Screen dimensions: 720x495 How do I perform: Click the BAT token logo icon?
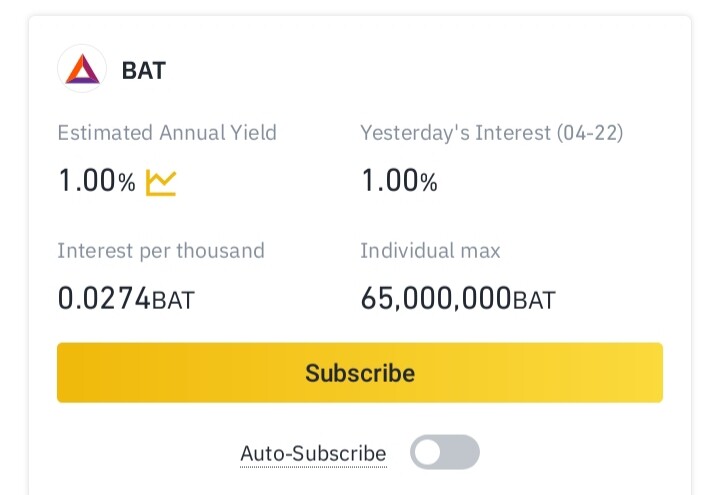tap(82, 70)
